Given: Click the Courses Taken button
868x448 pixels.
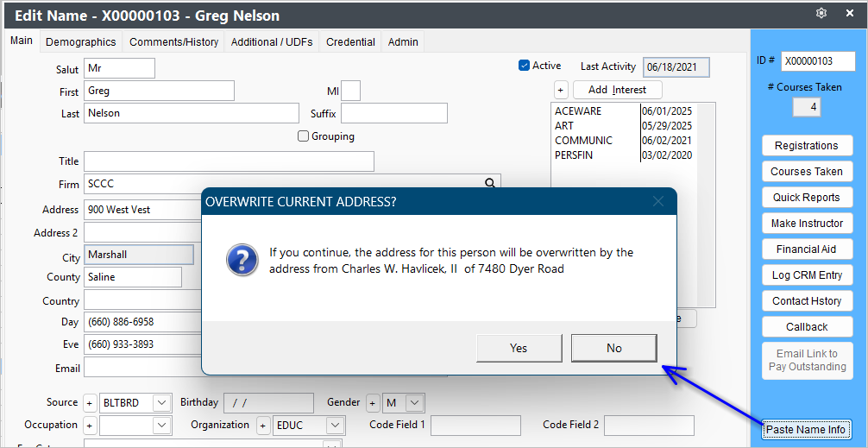Looking at the screenshot, I should [x=807, y=172].
